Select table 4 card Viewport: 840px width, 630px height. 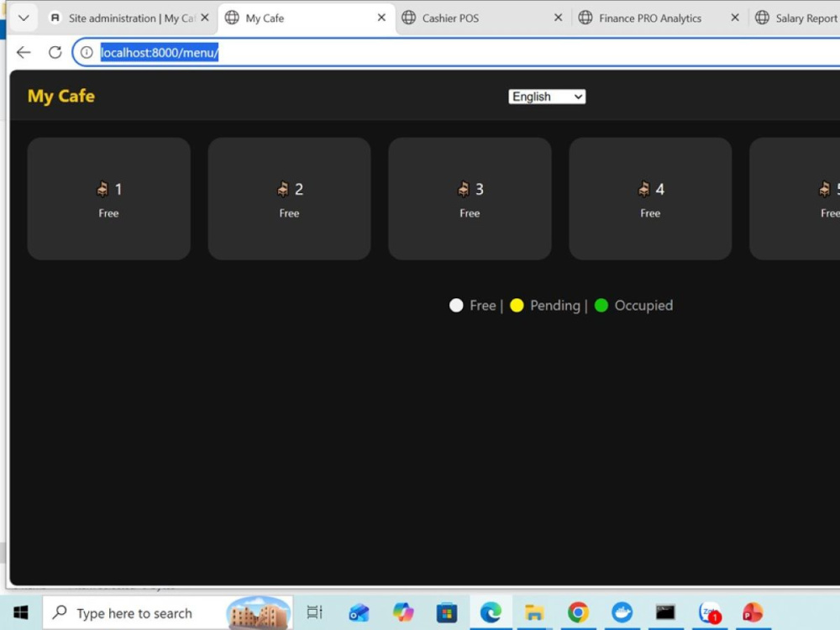point(650,199)
